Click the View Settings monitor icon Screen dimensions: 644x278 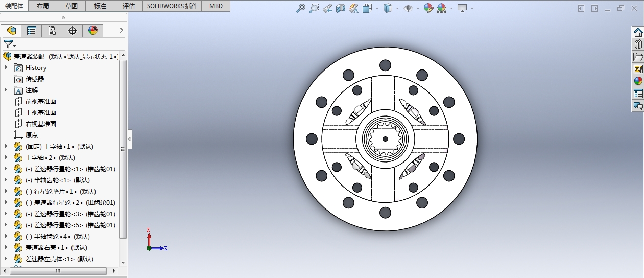[462, 8]
